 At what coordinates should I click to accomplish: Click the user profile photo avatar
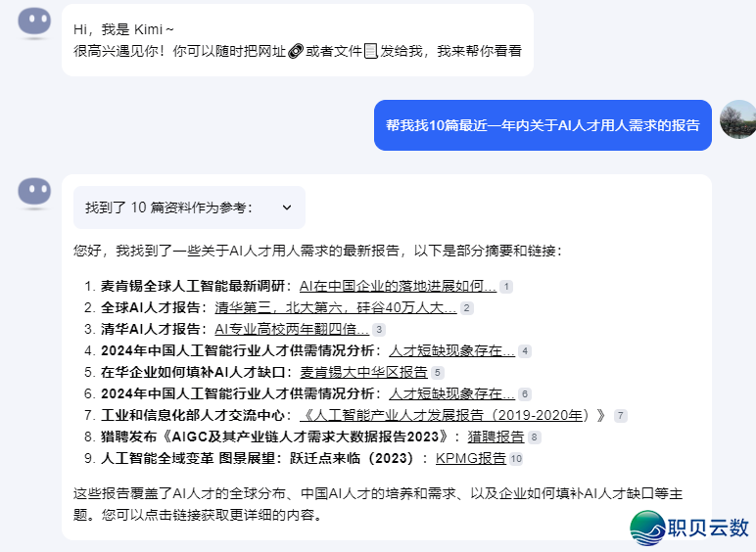[737, 119]
